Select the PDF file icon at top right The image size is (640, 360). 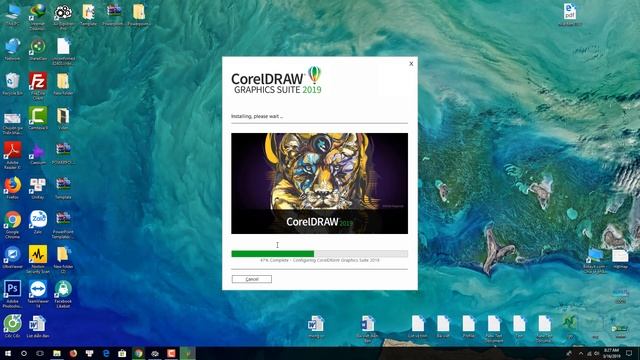pyautogui.click(x=570, y=15)
